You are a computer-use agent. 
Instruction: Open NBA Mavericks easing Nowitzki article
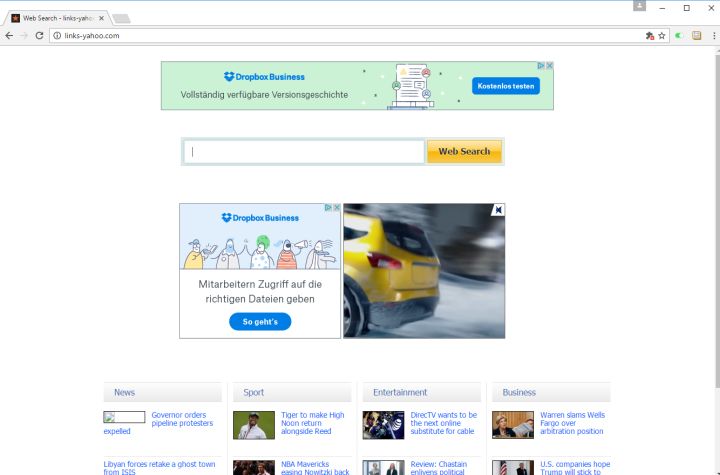tap(315, 468)
